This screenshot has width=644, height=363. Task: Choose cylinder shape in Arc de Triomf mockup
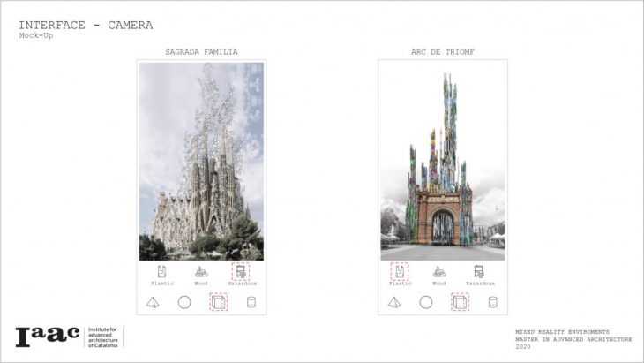(x=492, y=302)
